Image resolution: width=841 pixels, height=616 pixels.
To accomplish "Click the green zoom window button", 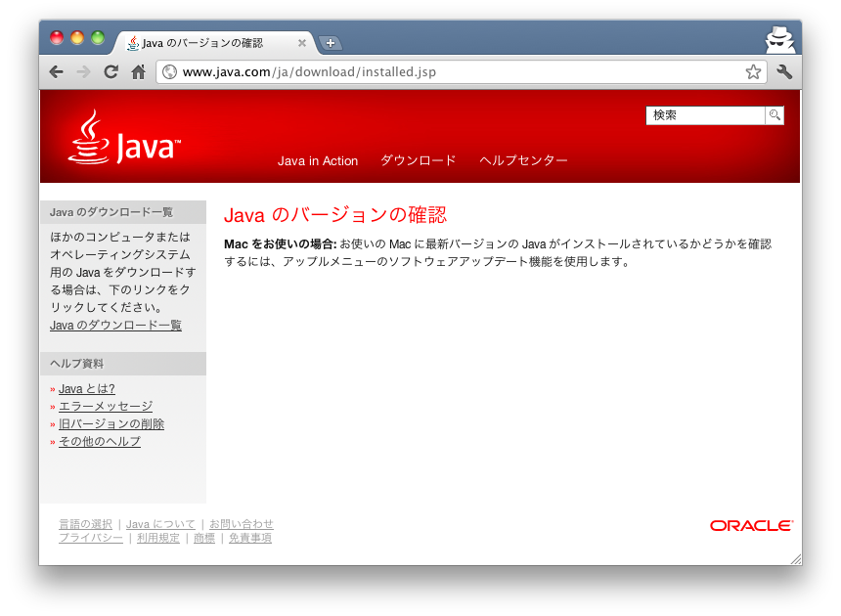I will 98,37.
